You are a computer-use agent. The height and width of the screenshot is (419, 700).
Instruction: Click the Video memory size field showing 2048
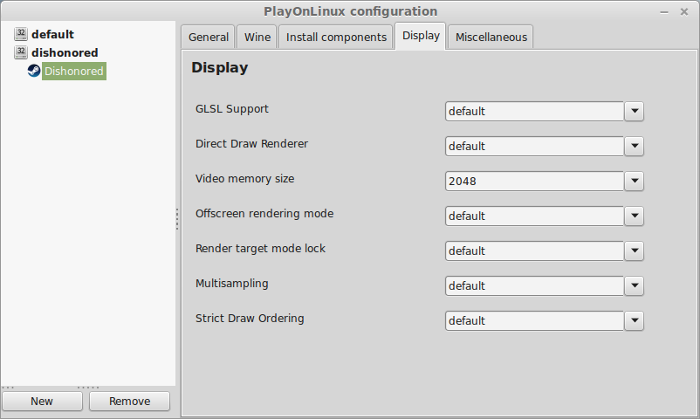tap(534, 181)
